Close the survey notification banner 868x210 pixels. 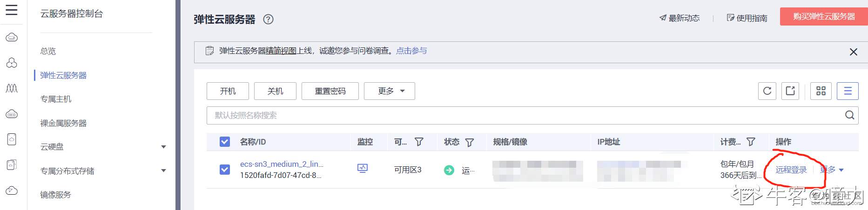click(853, 52)
